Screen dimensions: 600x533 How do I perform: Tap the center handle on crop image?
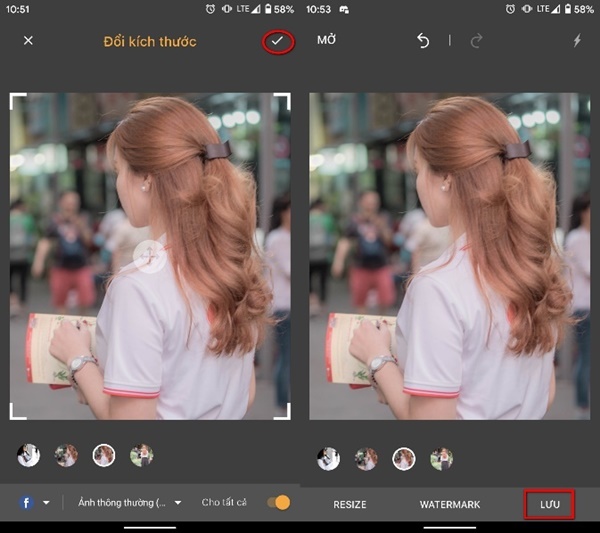(150, 256)
